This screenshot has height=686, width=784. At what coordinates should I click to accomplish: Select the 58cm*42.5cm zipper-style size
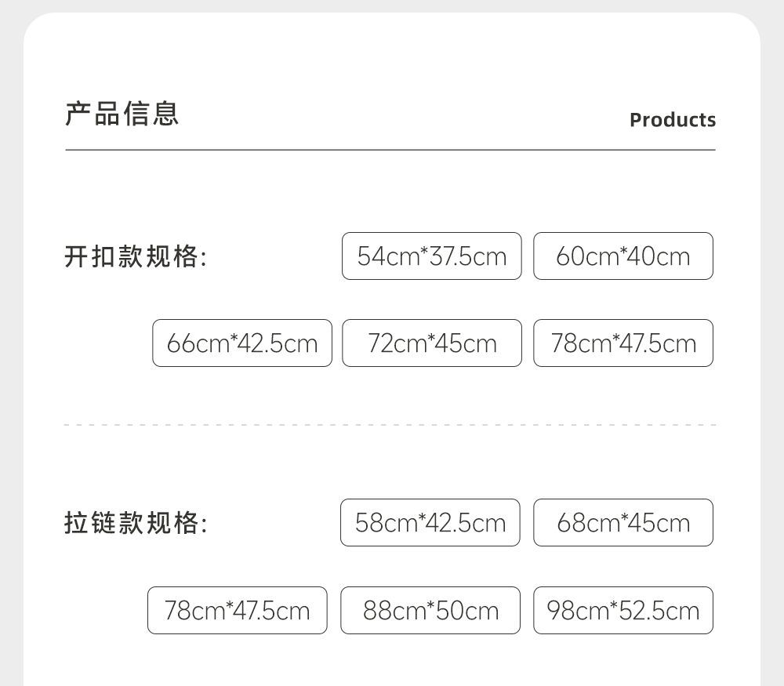click(430, 523)
